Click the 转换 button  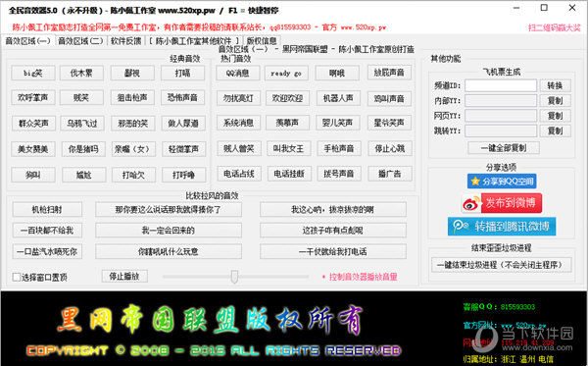pyautogui.click(x=555, y=85)
